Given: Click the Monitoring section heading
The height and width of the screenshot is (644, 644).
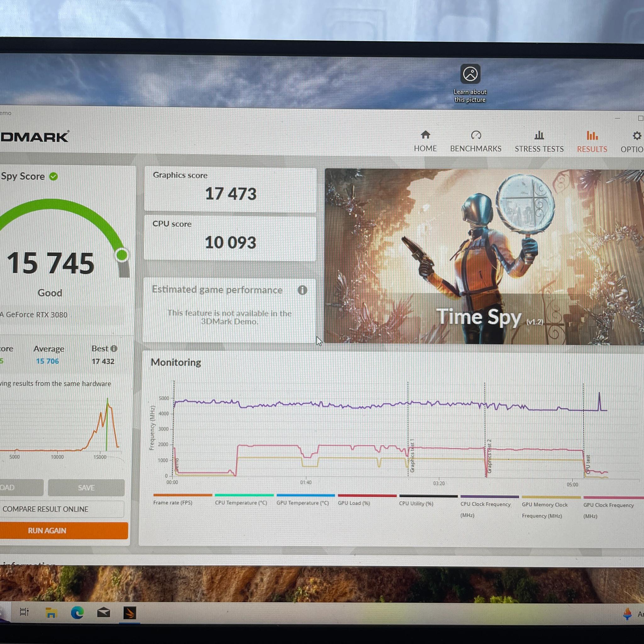Looking at the screenshot, I should (176, 362).
